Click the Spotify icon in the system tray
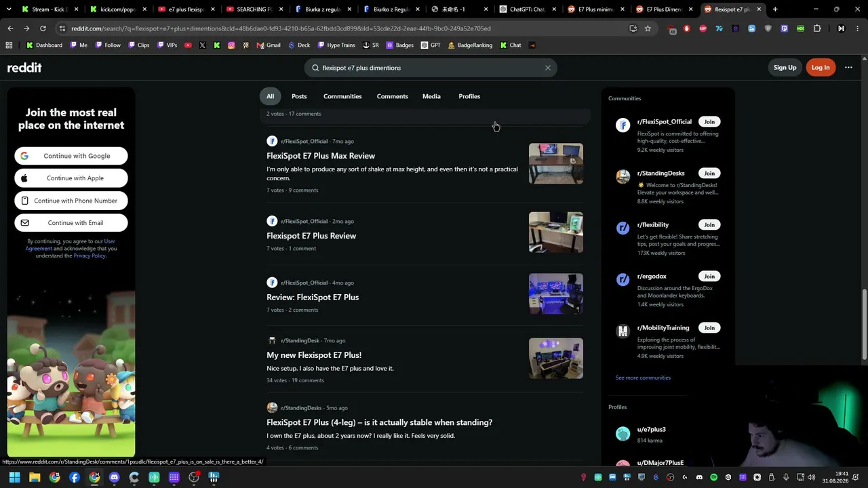This screenshot has width=868, height=488. tap(713, 477)
